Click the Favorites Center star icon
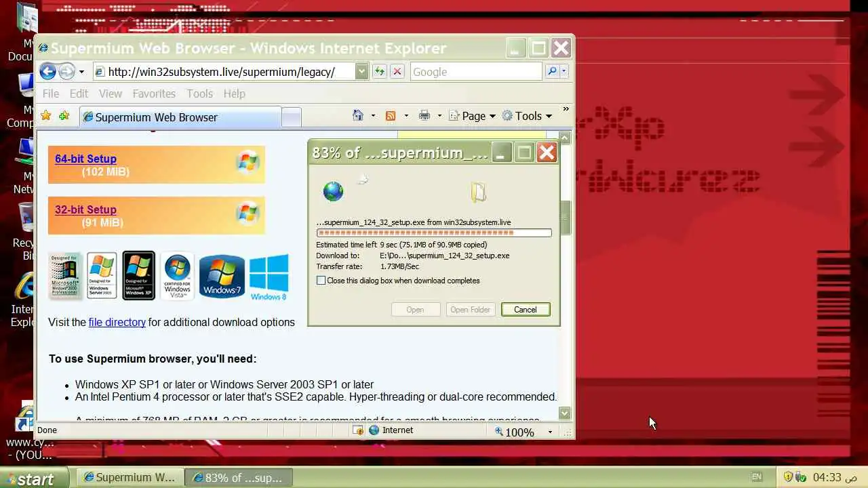Viewport: 868px width, 488px height. (46, 116)
